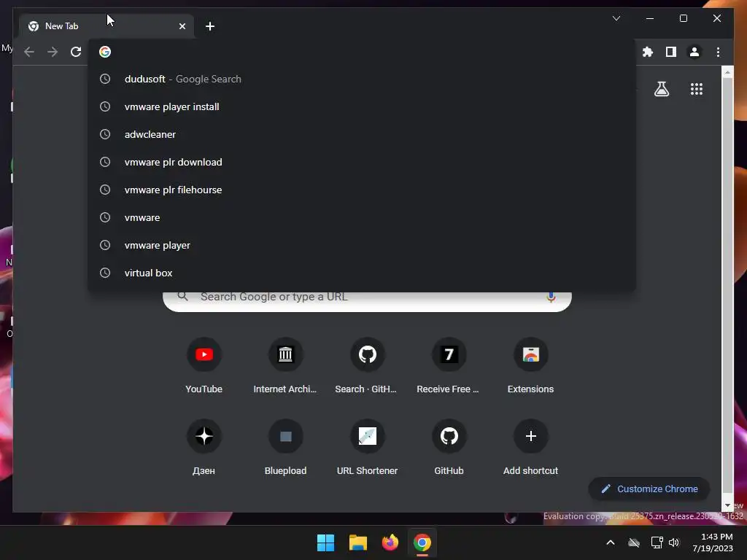Click the Chrome taskbar icon
Screen dimensions: 747x560
[422, 542]
